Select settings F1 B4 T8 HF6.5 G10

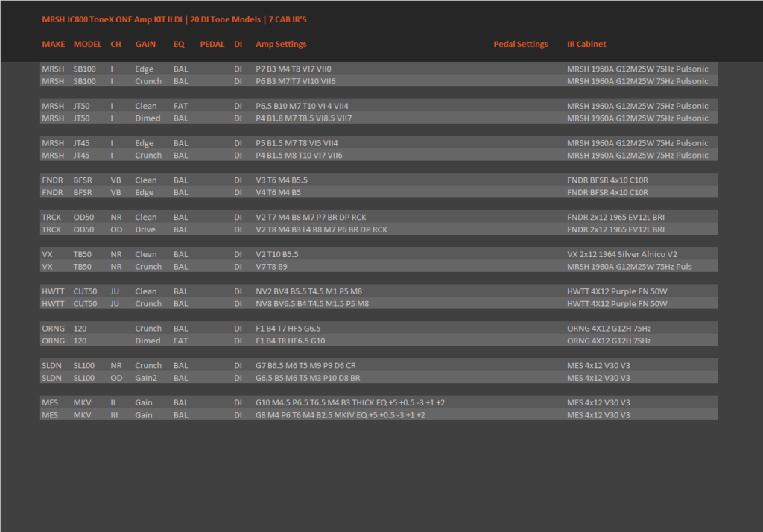291,341
